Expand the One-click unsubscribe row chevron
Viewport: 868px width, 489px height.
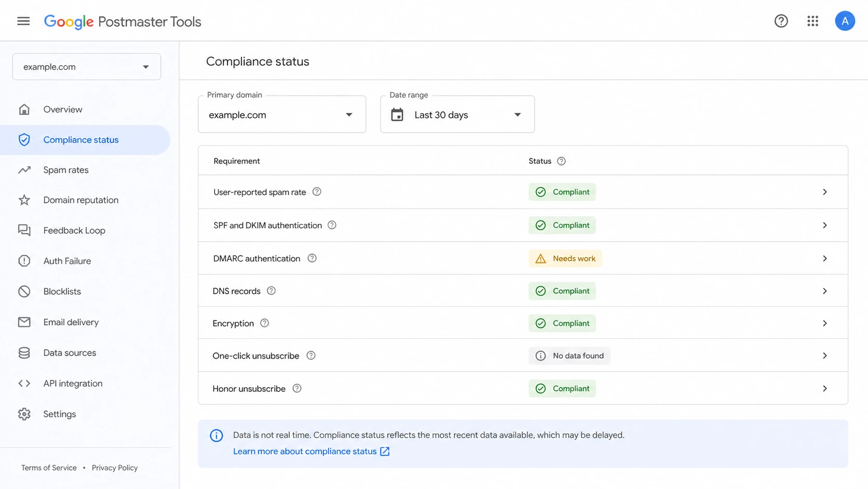click(x=825, y=356)
